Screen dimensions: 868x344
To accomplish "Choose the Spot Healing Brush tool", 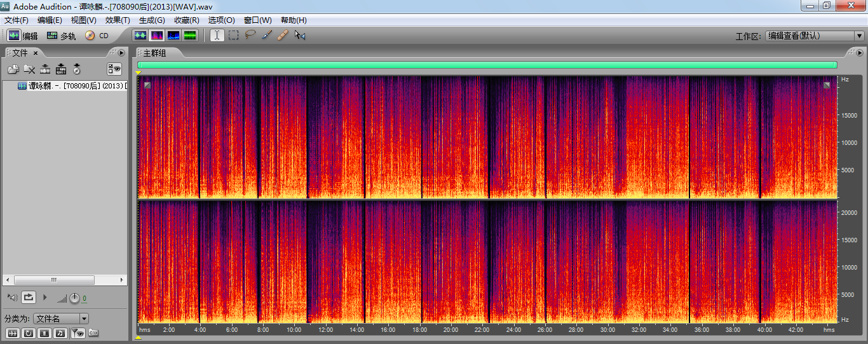I will click(283, 36).
